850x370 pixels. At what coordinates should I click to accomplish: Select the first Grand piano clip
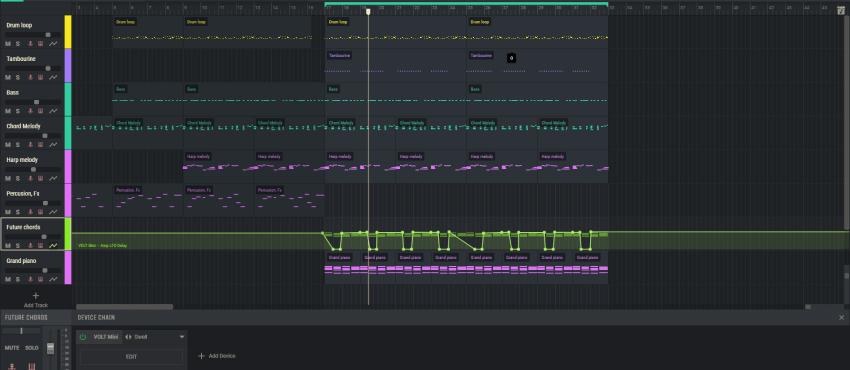click(343, 267)
